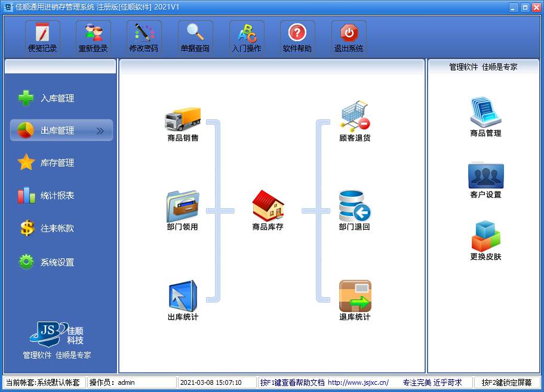Open 单据查询 document search magnifier
The image size is (544, 392).
pyautogui.click(x=195, y=38)
